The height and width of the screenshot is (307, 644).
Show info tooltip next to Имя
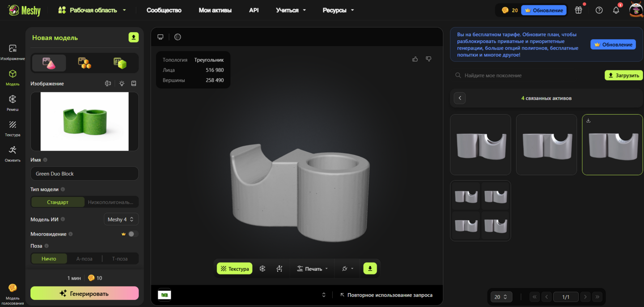[45, 160]
